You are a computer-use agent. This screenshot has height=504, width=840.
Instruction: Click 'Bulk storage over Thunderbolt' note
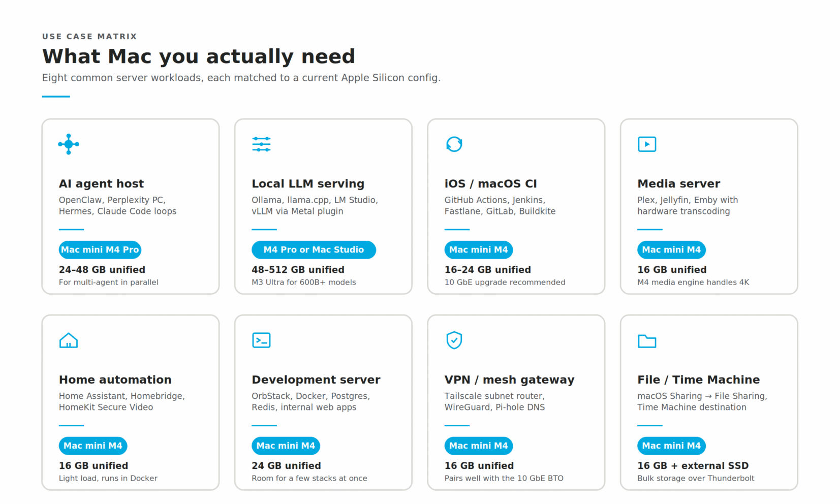click(x=696, y=479)
